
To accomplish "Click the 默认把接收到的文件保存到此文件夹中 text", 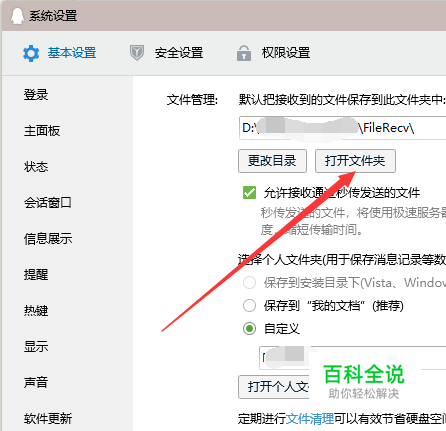I will [342, 100].
